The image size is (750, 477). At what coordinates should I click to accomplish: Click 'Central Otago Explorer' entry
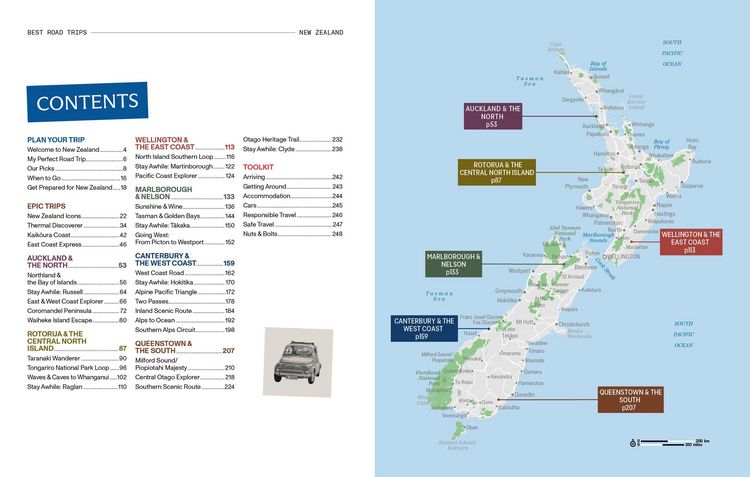pyautogui.click(x=185, y=377)
